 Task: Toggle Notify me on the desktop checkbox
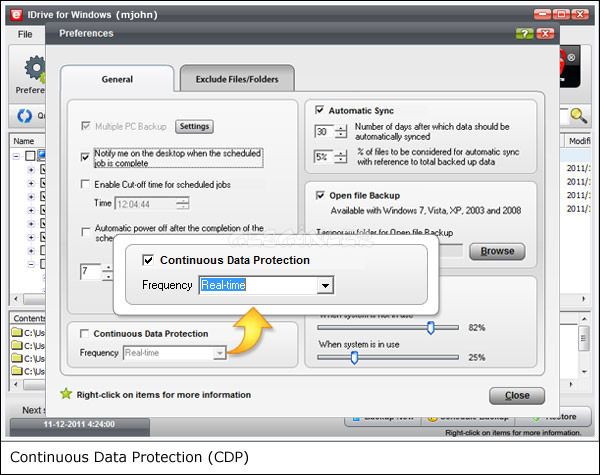(85, 157)
